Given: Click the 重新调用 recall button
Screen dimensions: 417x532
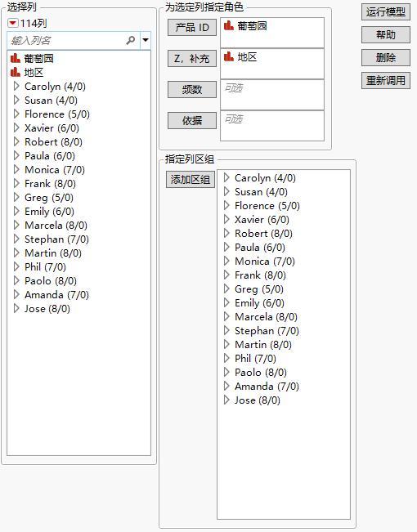Looking at the screenshot, I should pyautogui.click(x=386, y=80).
